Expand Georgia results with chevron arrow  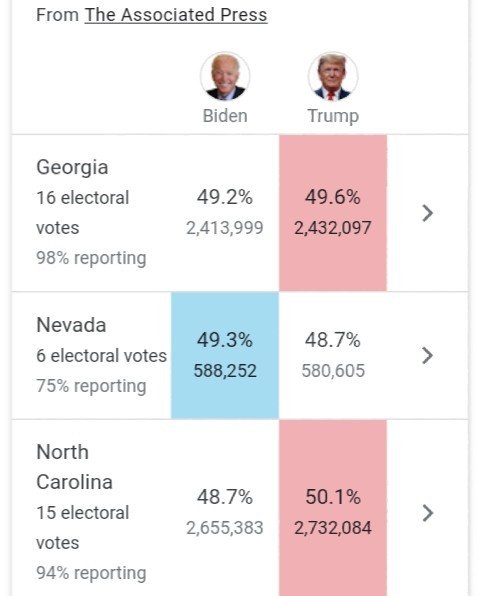(428, 213)
